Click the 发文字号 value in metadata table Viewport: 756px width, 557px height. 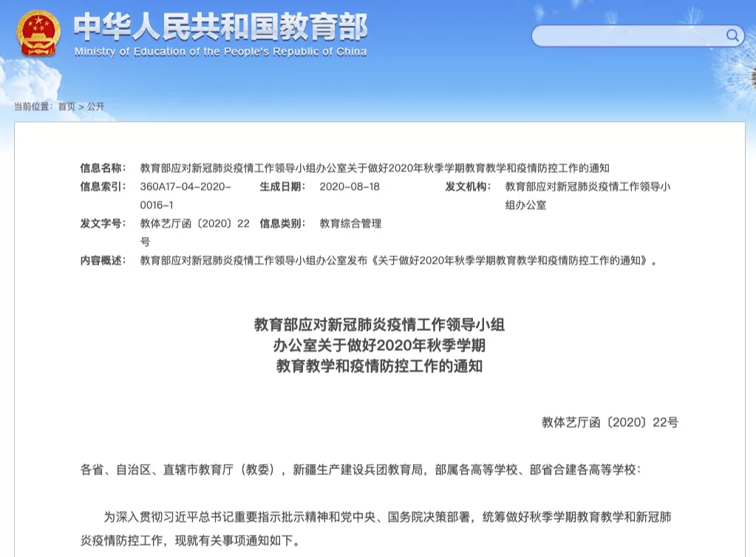point(195,232)
